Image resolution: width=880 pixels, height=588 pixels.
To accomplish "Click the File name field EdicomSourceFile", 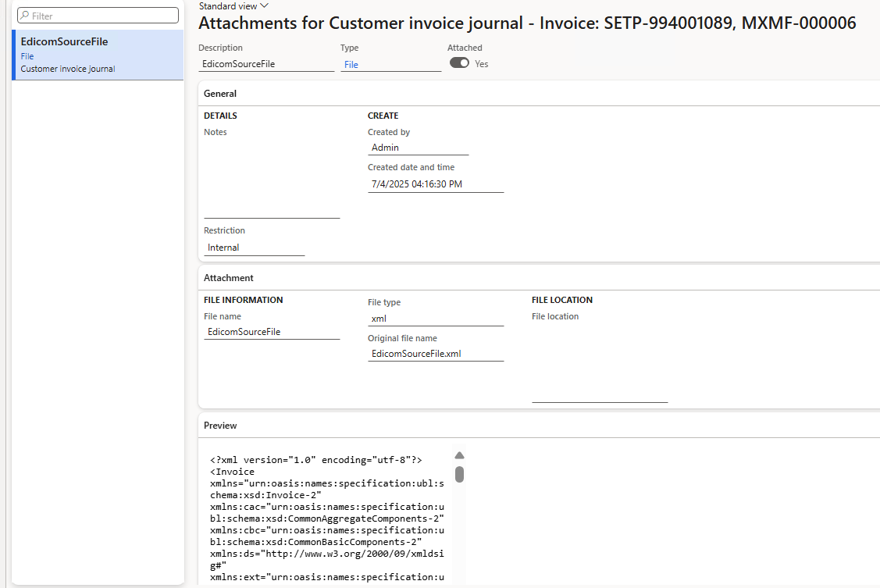I will click(272, 332).
